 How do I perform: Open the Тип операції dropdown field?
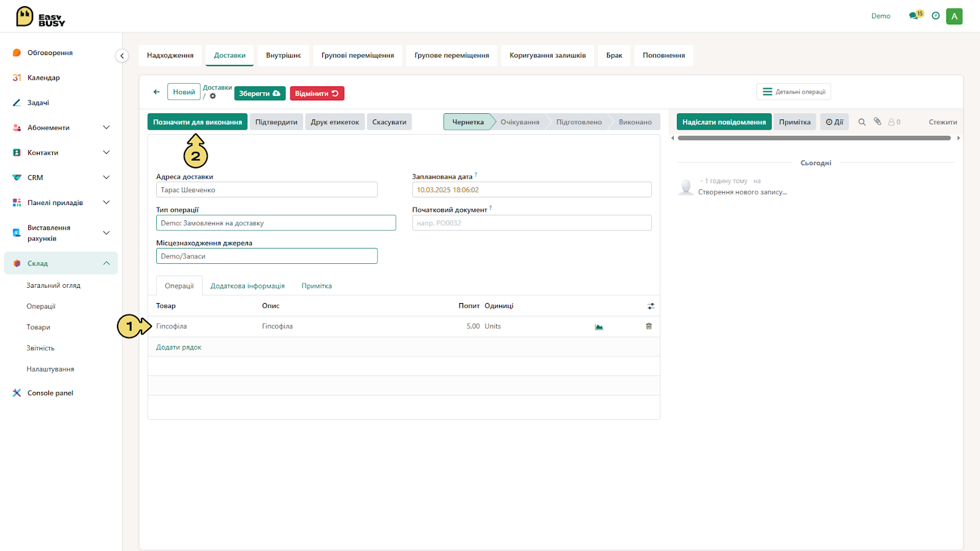coord(276,223)
